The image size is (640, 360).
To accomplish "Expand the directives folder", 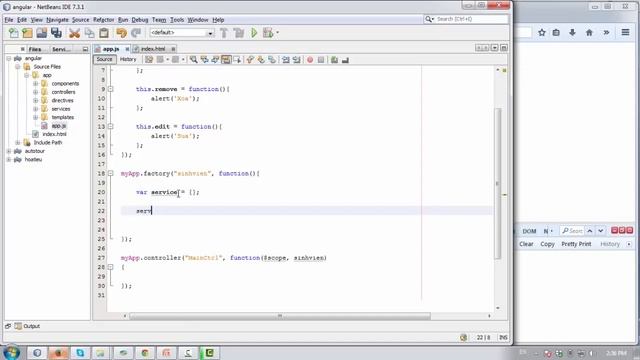I will (x=36, y=100).
